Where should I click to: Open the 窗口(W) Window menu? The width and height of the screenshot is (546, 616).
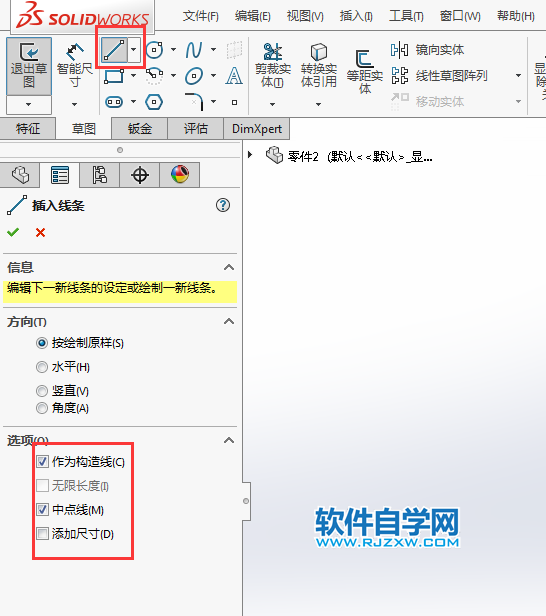(x=460, y=16)
